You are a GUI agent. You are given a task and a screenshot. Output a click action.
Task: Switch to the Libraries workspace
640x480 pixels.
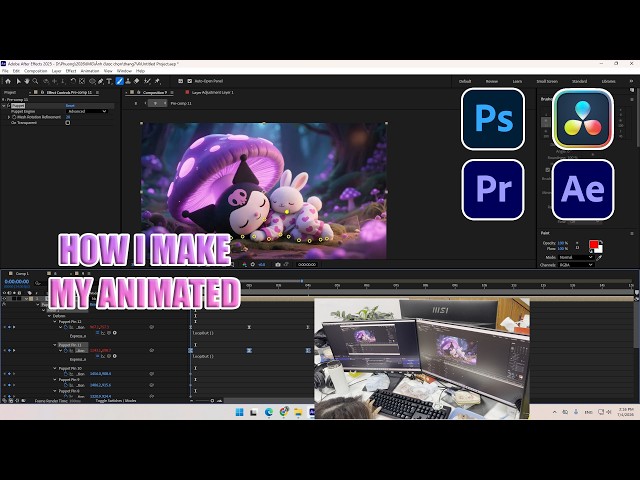point(608,81)
